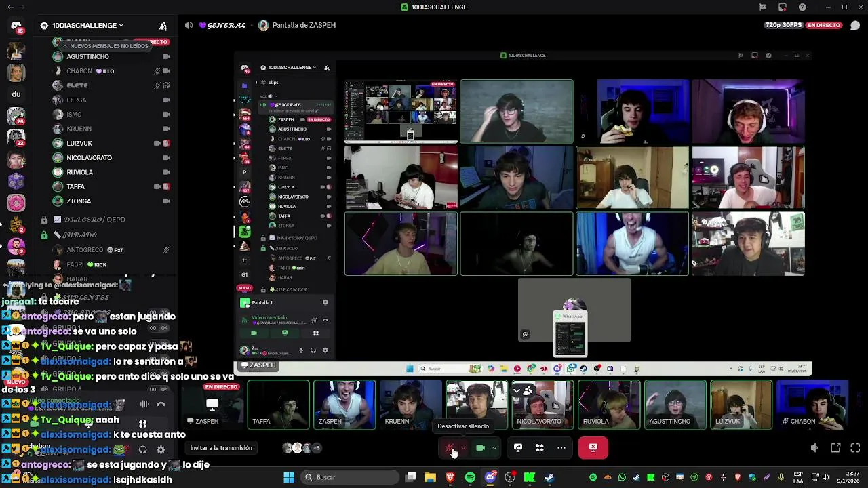Mute the stream volume speaker icon
This screenshot has height=488, width=868.
click(814, 447)
